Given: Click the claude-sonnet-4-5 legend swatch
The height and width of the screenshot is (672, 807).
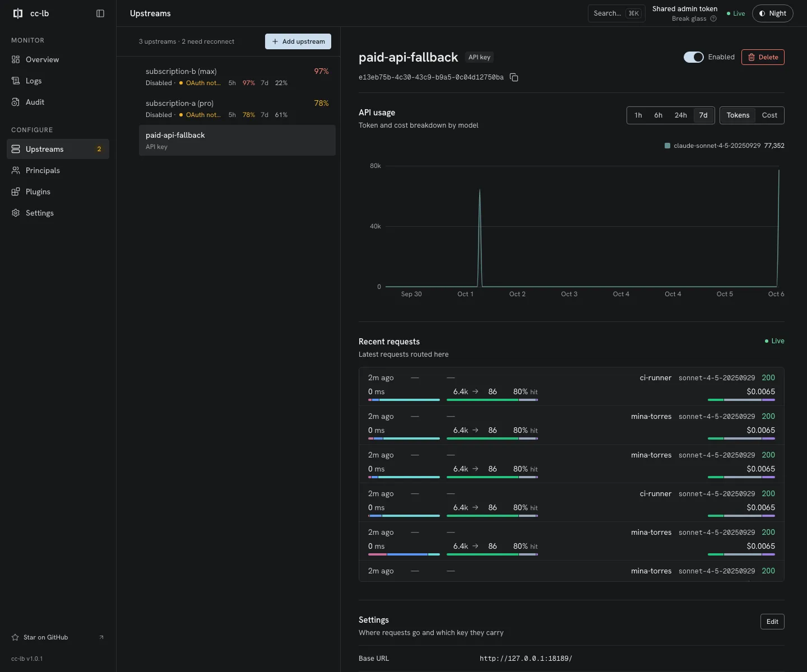Looking at the screenshot, I should tap(667, 146).
